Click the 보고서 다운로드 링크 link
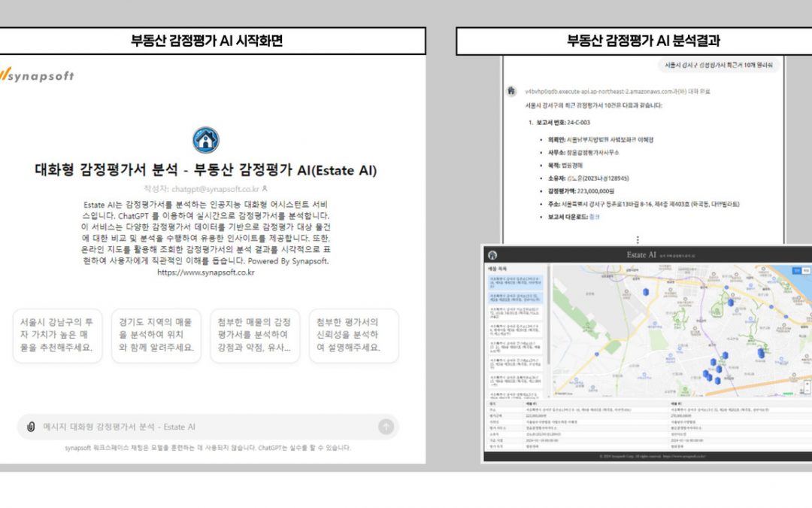The width and height of the screenshot is (812, 508). 594,217
